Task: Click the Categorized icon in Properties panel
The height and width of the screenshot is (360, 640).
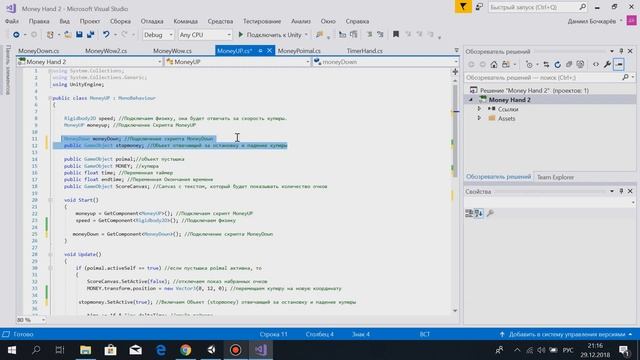Action: click(469, 213)
